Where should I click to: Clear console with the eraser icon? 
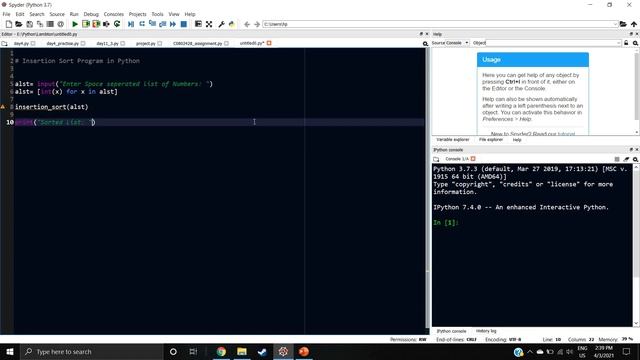[x=626, y=159]
